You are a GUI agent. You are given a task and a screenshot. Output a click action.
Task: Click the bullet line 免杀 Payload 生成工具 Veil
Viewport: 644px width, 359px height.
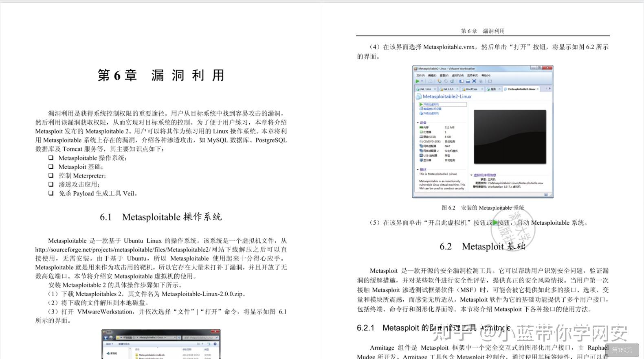pyautogui.click(x=98, y=193)
